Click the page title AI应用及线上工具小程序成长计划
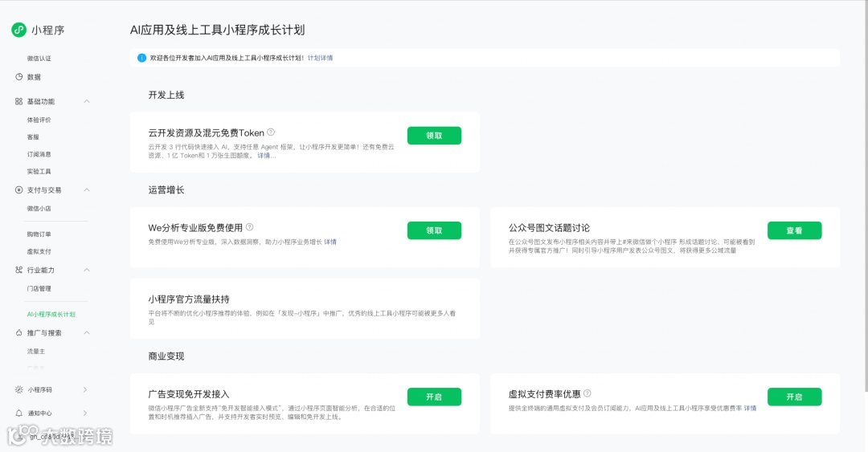The image size is (868, 452). (x=218, y=30)
